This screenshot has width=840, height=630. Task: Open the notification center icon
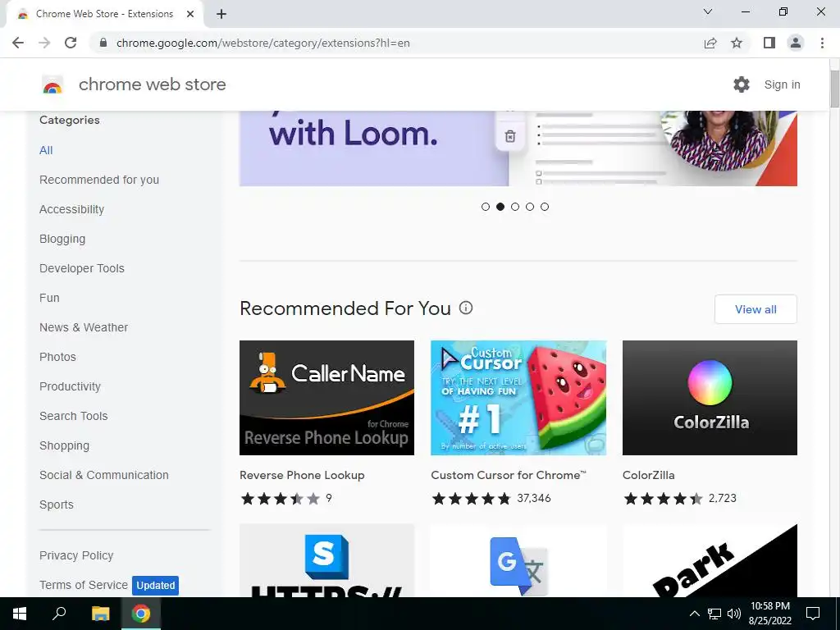click(x=813, y=614)
